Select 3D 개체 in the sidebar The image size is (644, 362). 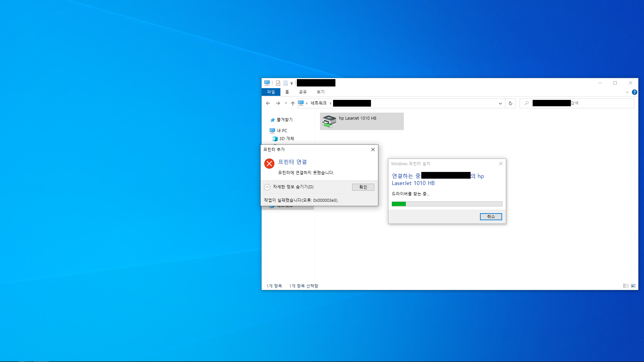[284, 138]
